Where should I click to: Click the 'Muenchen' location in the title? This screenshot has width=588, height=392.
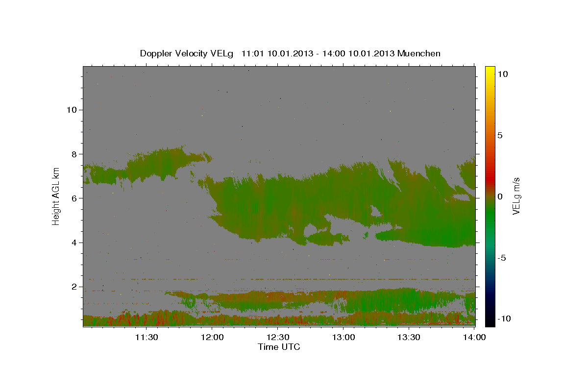pyautogui.click(x=419, y=53)
